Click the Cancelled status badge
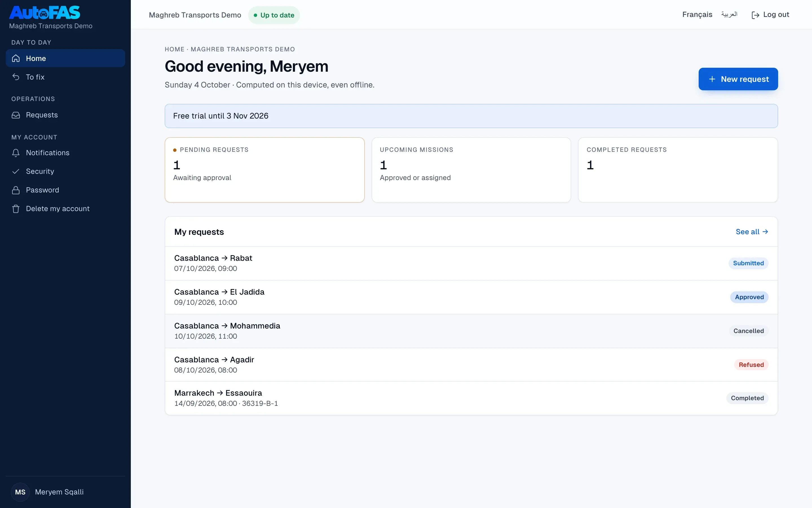812x508 pixels. point(749,331)
